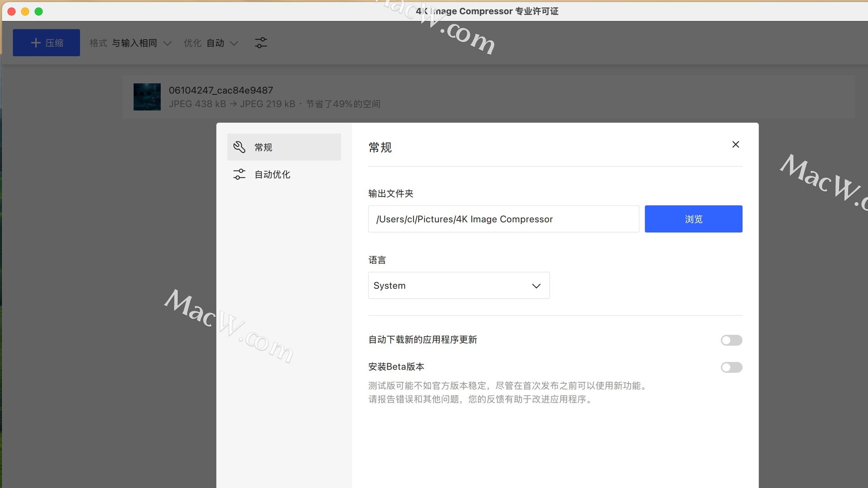Click the 输出文件夹 output folder path field
This screenshot has height=488, width=868.
click(x=504, y=219)
